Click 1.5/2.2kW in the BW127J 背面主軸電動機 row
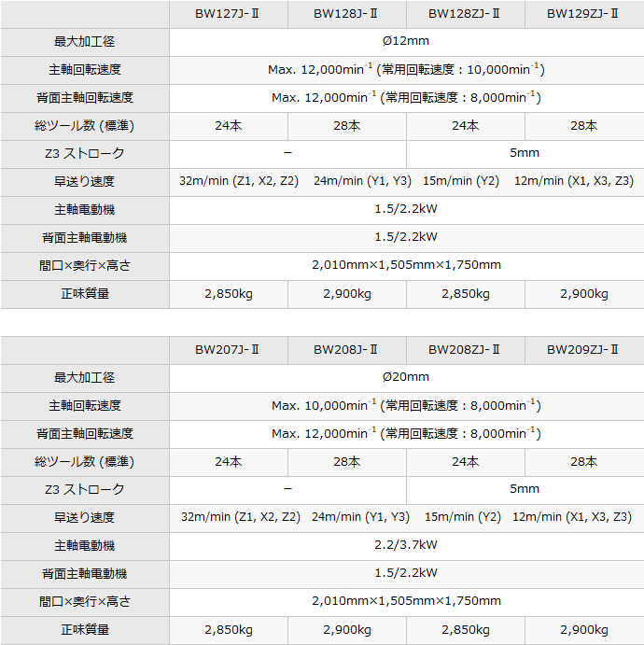The image size is (644, 645). pos(406,237)
